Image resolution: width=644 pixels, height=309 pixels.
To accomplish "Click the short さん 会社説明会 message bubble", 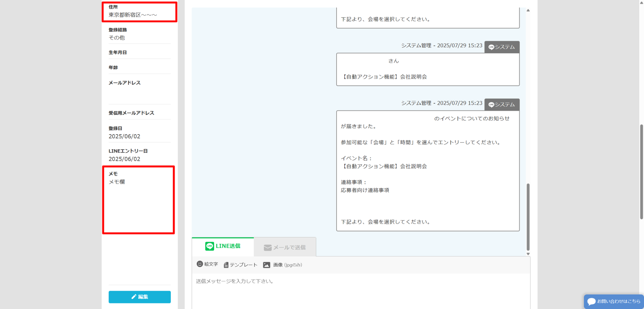I will (x=428, y=69).
